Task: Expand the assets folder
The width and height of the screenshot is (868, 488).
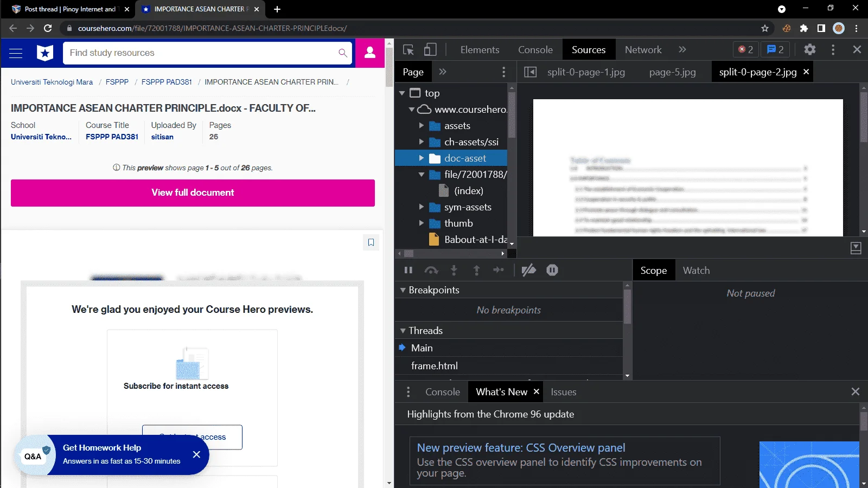Action: coord(422,126)
